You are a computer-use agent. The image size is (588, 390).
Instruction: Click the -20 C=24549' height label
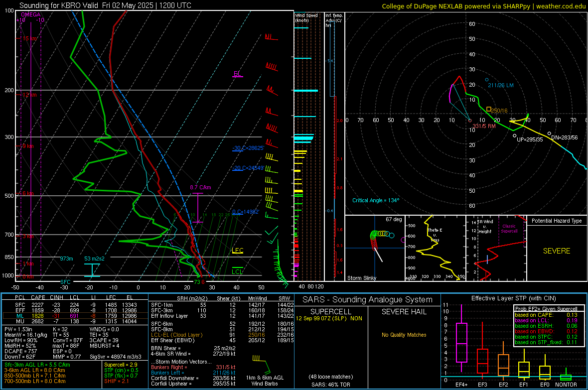click(248, 168)
